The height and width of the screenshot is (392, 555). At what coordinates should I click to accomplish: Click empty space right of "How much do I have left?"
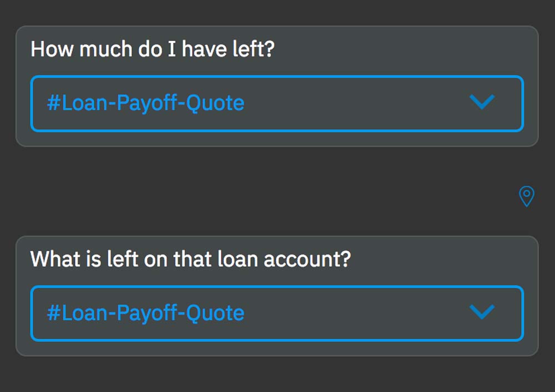(405, 49)
